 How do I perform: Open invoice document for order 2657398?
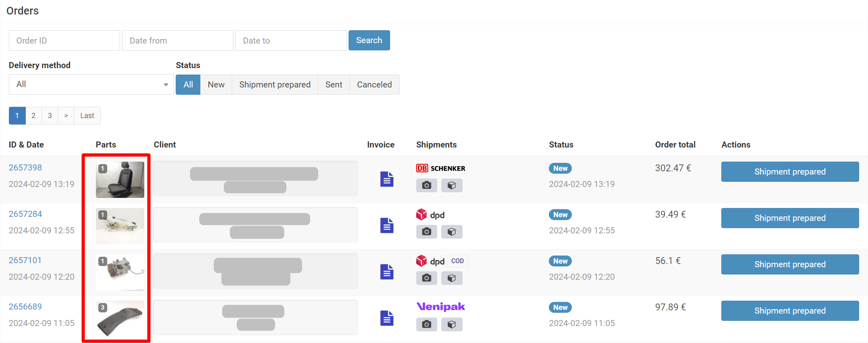[x=386, y=179]
